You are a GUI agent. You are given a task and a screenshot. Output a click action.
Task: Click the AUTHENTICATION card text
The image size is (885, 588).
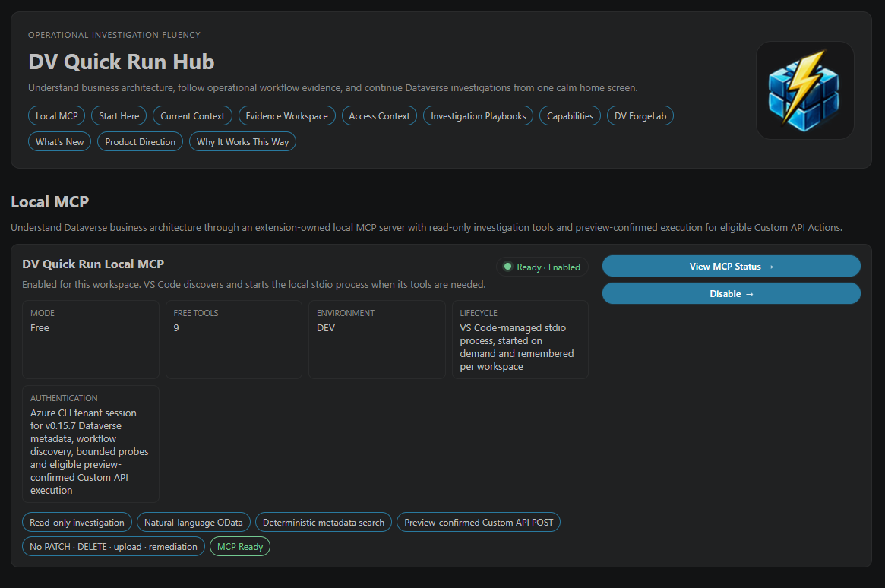click(x=89, y=451)
